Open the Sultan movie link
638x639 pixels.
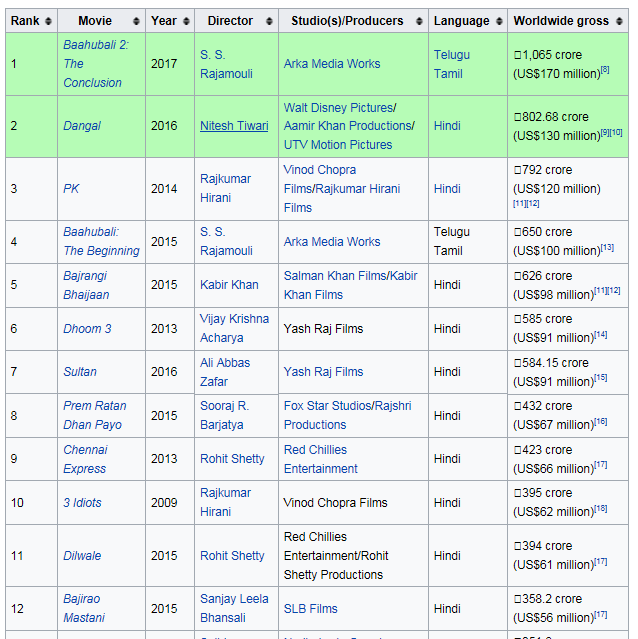pyautogui.click(x=80, y=372)
